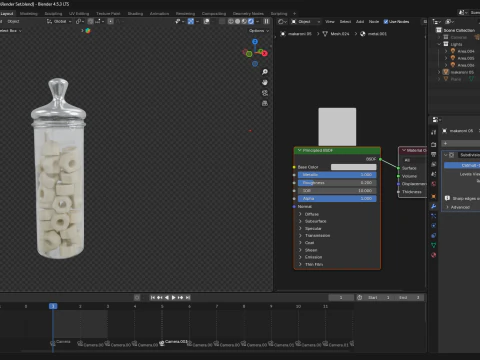
Task: Open Scene properties tab
Action: tap(433, 174)
